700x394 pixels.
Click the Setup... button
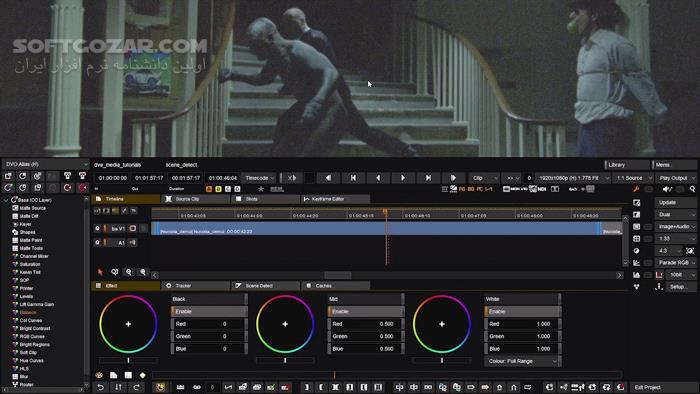(682, 287)
